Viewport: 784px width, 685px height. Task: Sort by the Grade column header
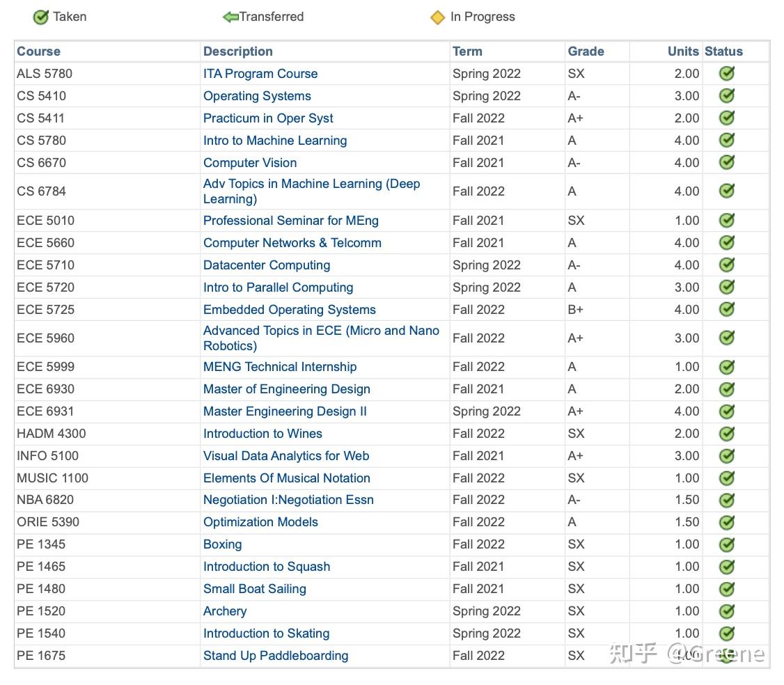(586, 52)
